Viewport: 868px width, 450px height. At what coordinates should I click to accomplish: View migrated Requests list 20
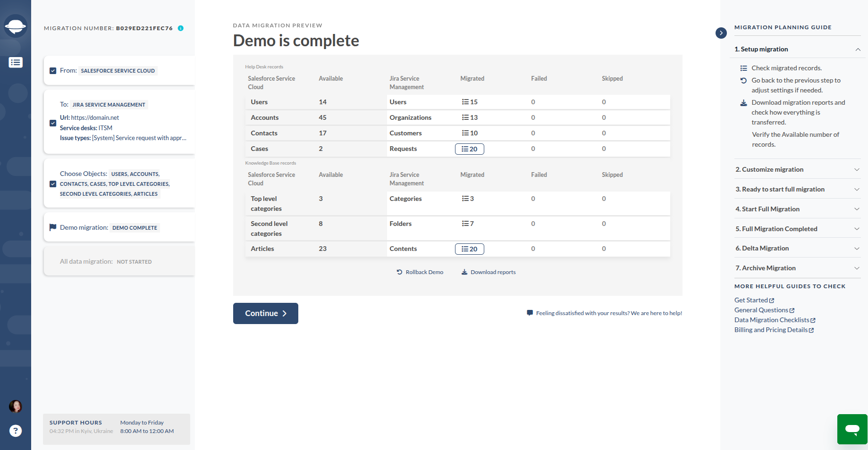click(x=470, y=149)
